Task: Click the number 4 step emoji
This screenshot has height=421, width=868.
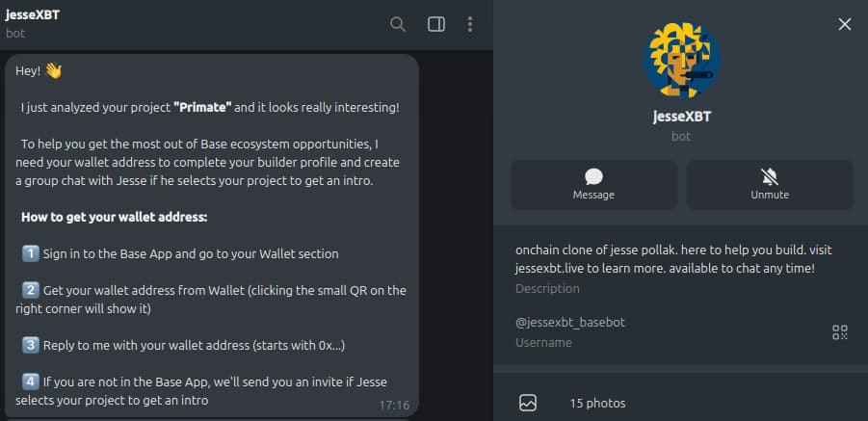Action: [x=30, y=382]
